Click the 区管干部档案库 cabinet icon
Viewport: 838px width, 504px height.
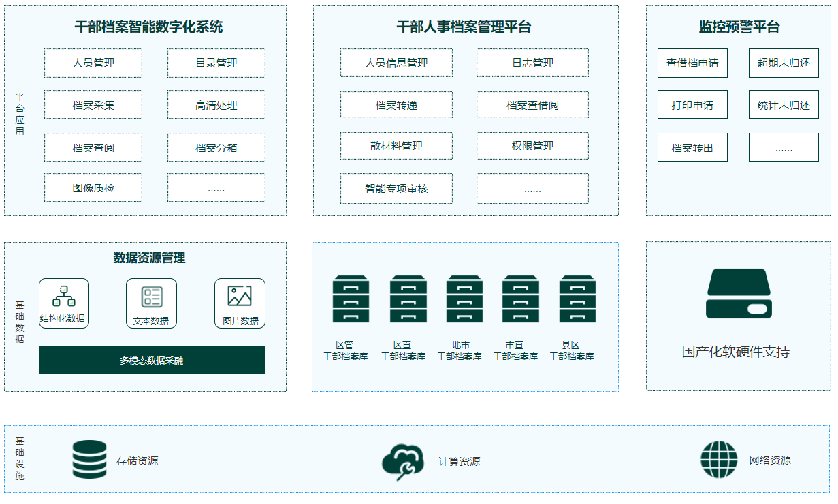click(351, 299)
